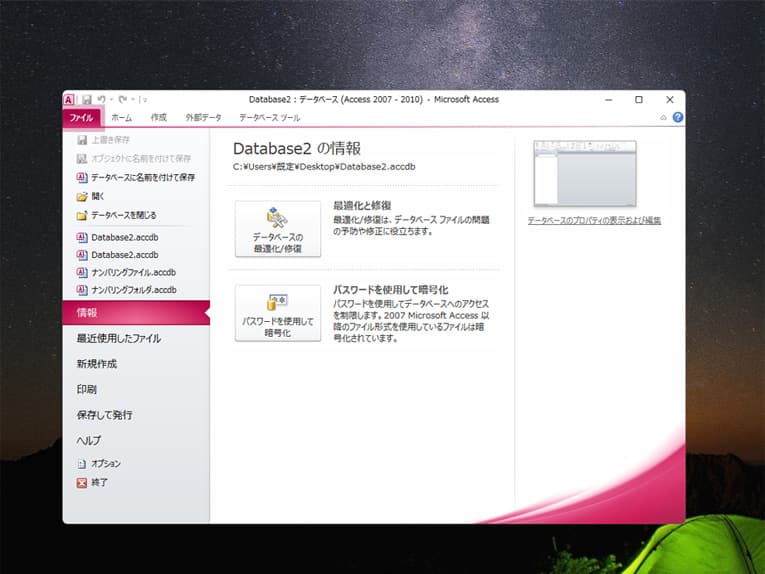765x574 pixels.
Task: Click データベースの最適化/修復 button
Action: pos(278,229)
